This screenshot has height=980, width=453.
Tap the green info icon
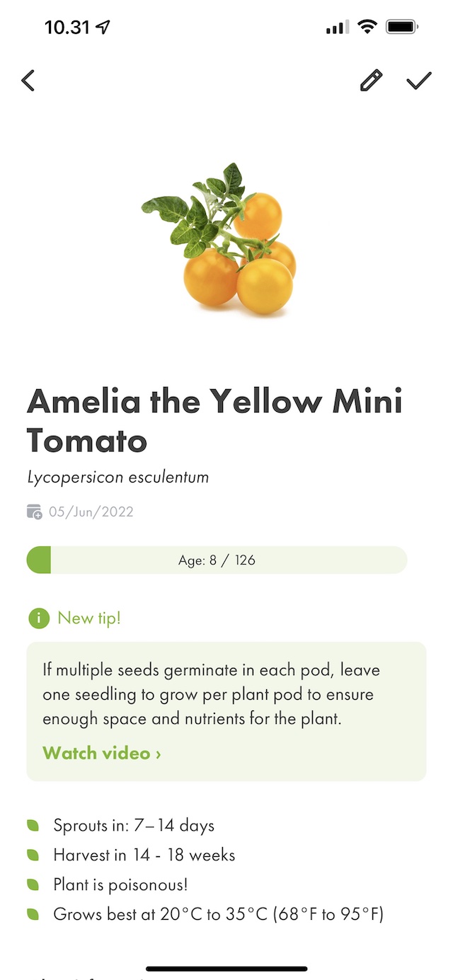tap(38, 618)
